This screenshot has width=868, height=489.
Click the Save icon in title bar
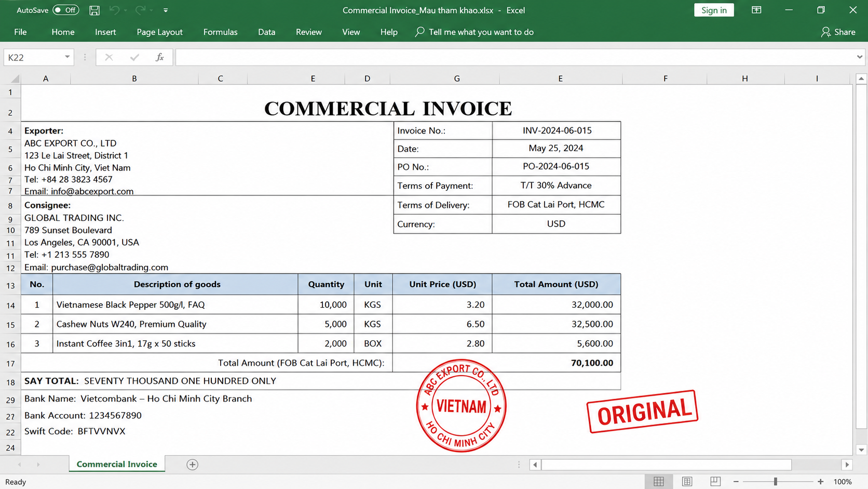click(x=94, y=10)
